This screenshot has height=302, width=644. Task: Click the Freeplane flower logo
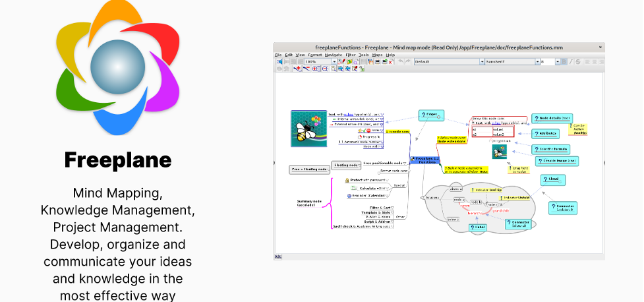click(x=118, y=67)
